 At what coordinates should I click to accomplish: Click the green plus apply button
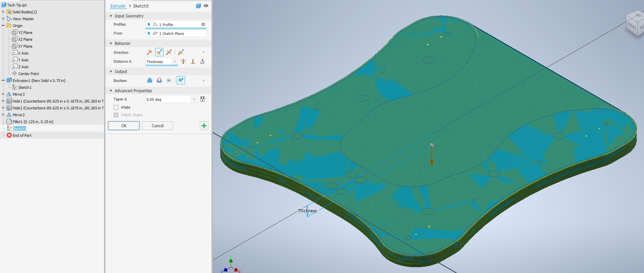pyautogui.click(x=204, y=126)
